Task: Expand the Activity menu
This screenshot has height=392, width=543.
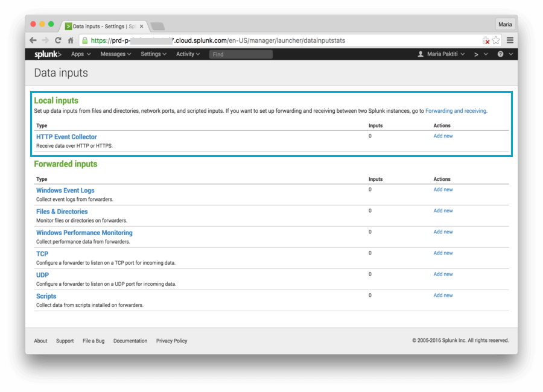Action: coord(188,54)
